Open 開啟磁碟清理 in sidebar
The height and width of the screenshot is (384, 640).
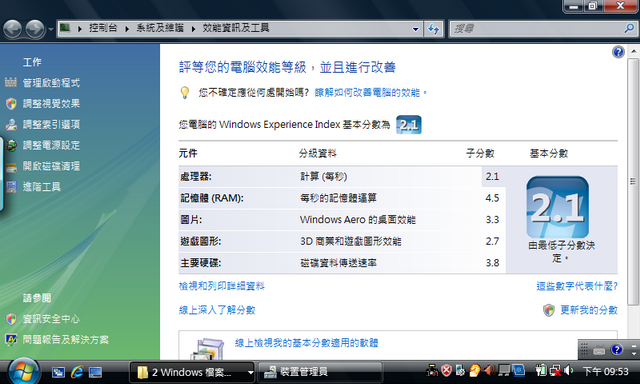(x=51, y=166)
